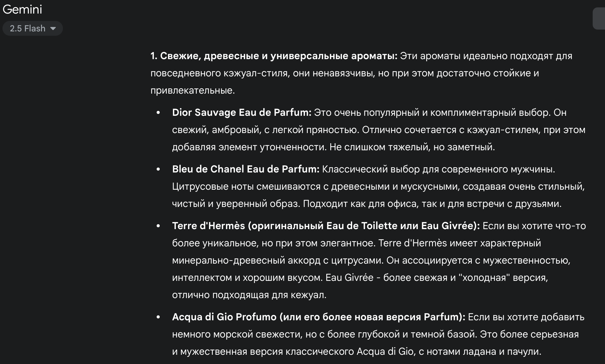
Task: Click the Gemini logo text
Action: (x=22, y=10)
